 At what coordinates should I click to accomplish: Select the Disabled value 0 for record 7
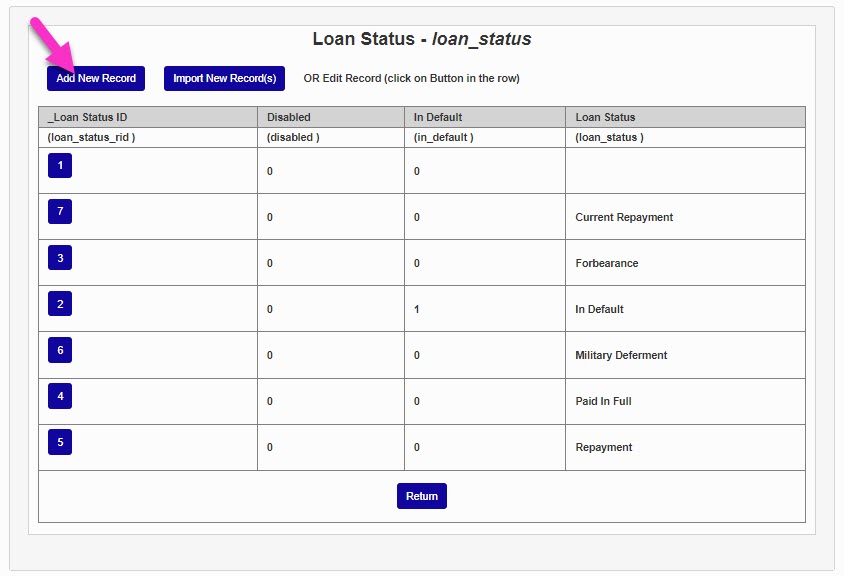268,217
